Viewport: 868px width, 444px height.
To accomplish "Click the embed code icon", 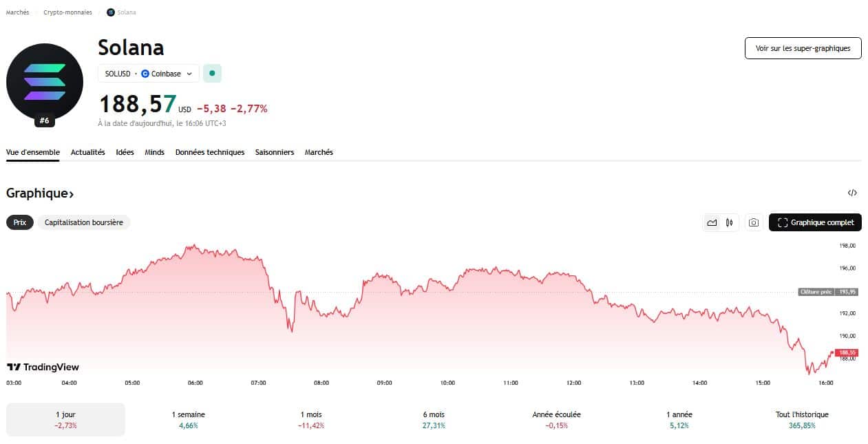I will click(852, 193).
